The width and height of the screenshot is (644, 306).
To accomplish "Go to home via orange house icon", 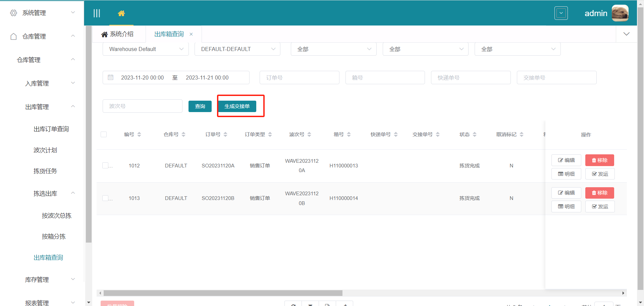I will pos(121,13).
